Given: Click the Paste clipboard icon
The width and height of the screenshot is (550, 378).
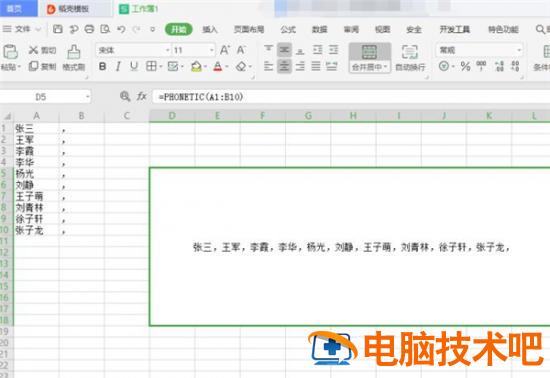Looking at the screenshot, I should coord(10,52).
